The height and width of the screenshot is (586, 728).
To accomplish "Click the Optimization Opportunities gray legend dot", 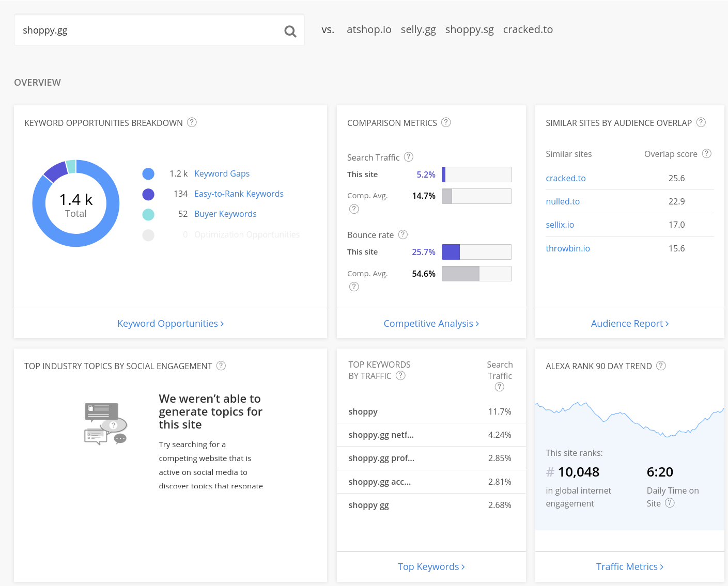I will (x=148, y=235).
